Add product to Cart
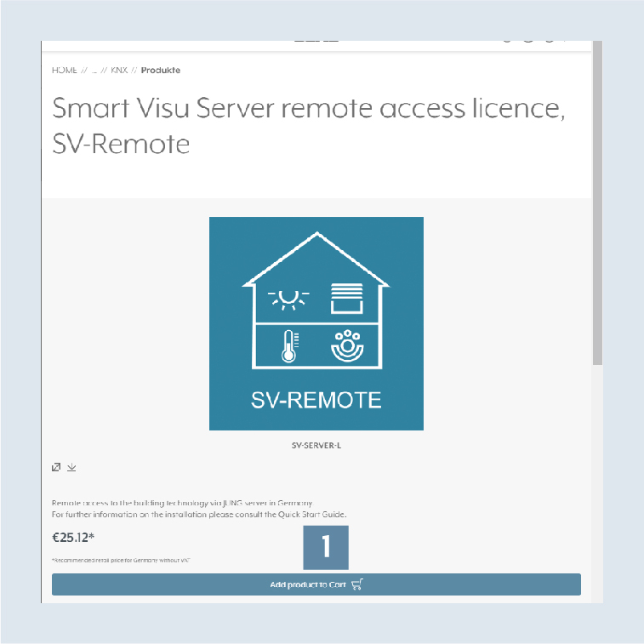The height and width of the screenshot is (644, 644). pyautogui.click(x=316, y=584)
